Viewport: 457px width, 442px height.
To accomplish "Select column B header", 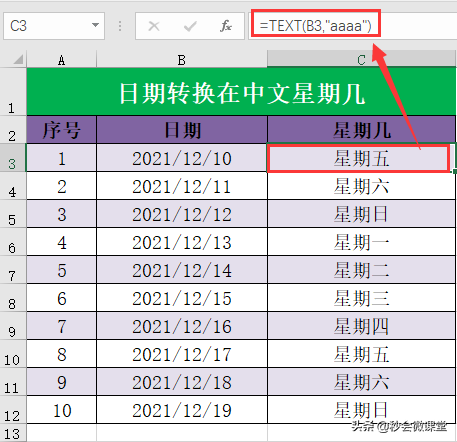I will point(182,60).
